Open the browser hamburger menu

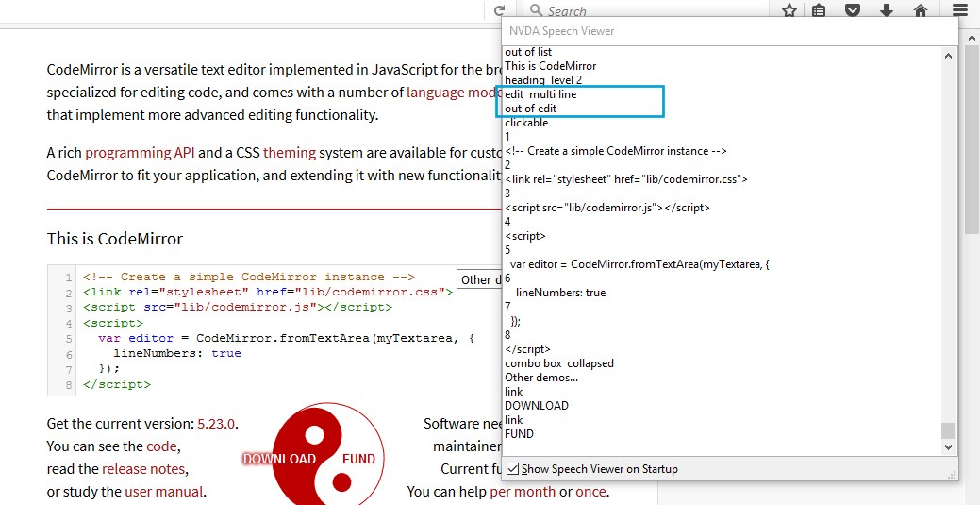(960, 10)
